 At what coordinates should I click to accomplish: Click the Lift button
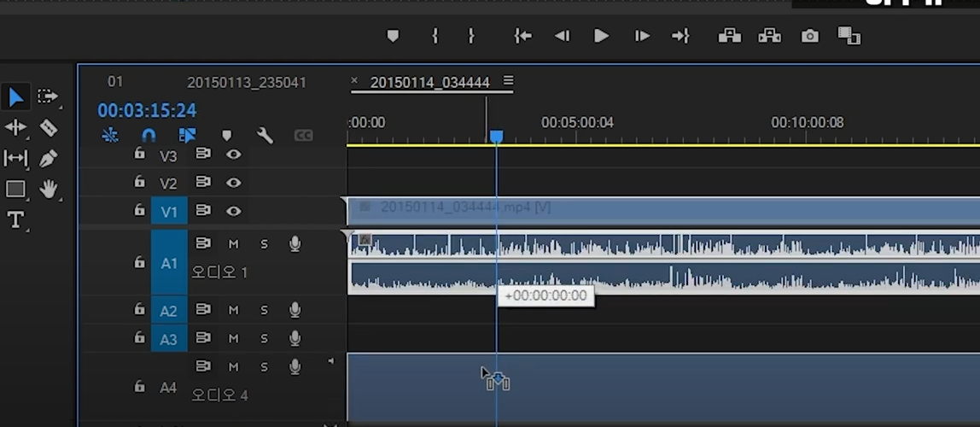729,36
